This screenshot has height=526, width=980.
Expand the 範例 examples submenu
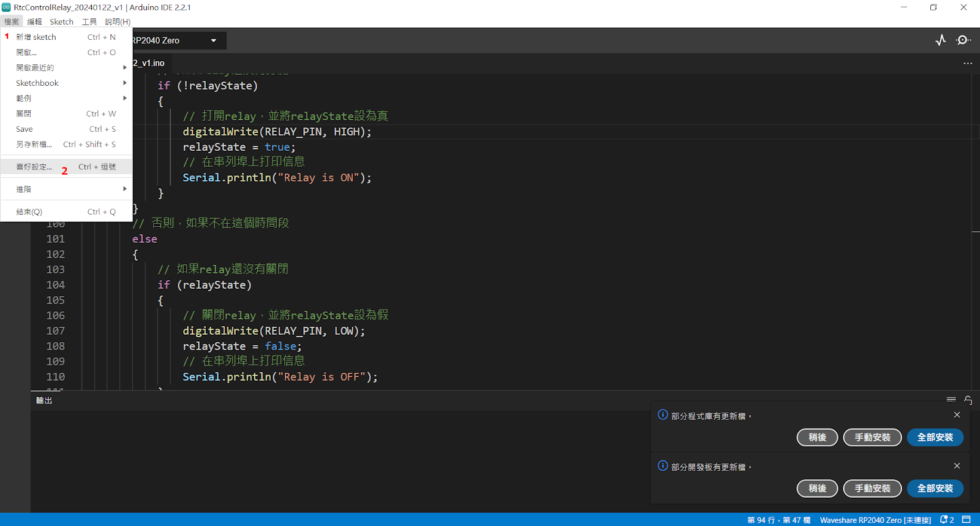[x=66, y=98]
